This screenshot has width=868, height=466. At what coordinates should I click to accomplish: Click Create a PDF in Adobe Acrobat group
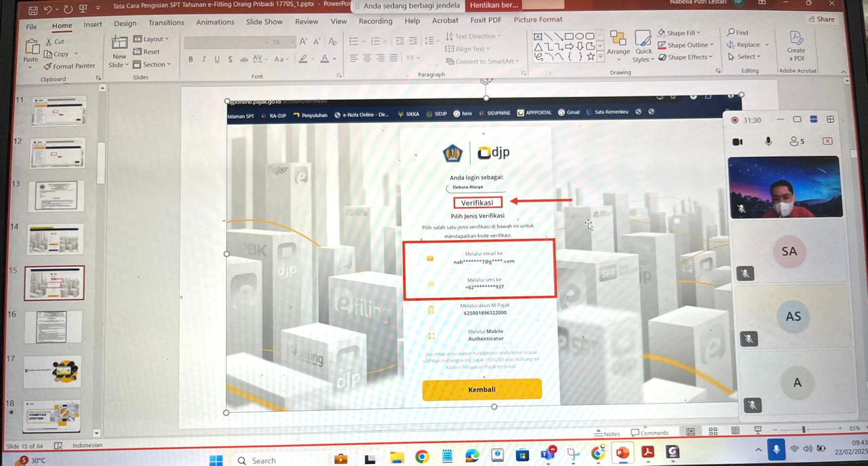pos(796,46)
